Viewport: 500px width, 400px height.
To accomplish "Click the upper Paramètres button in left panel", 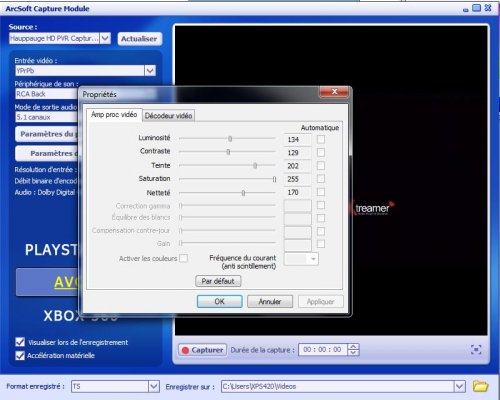I will click(x=47, y=134).
